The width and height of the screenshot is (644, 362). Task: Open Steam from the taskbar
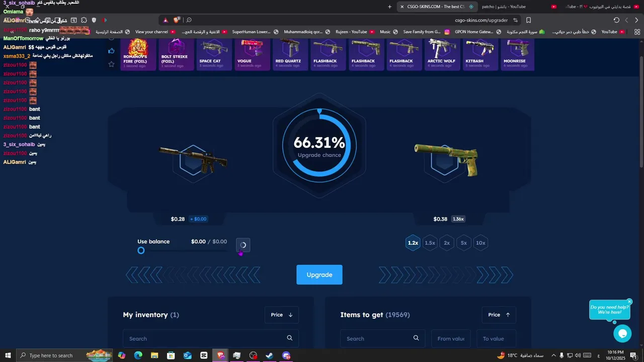(x=270, y=355)
